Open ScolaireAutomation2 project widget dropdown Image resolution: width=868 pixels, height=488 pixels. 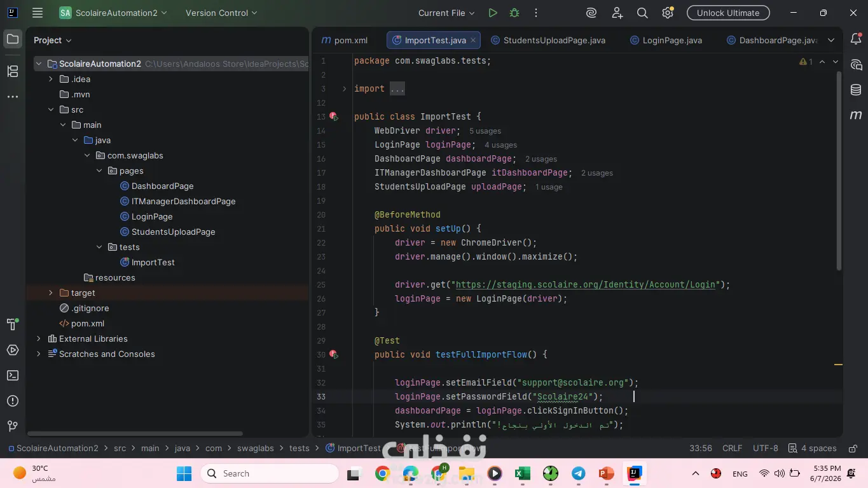[113, 13]
